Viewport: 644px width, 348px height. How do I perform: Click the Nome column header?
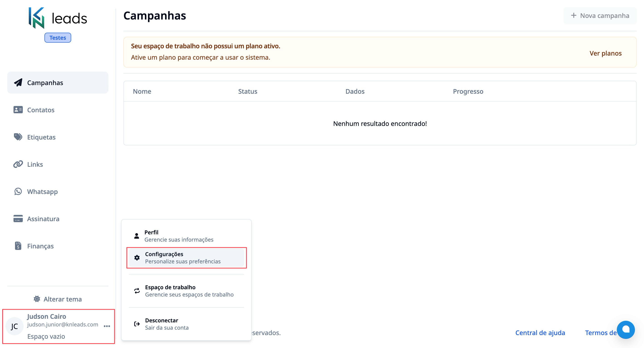click(x=142, y=91)
